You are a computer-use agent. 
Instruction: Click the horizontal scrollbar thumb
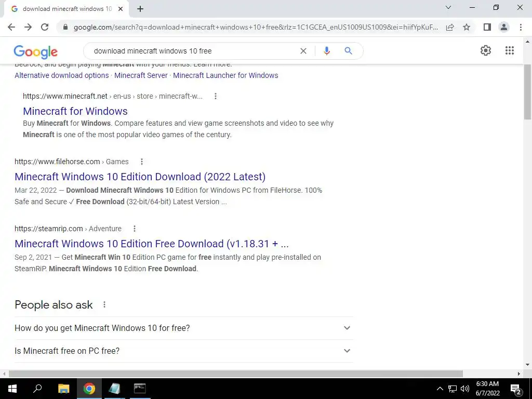[235, 374]
